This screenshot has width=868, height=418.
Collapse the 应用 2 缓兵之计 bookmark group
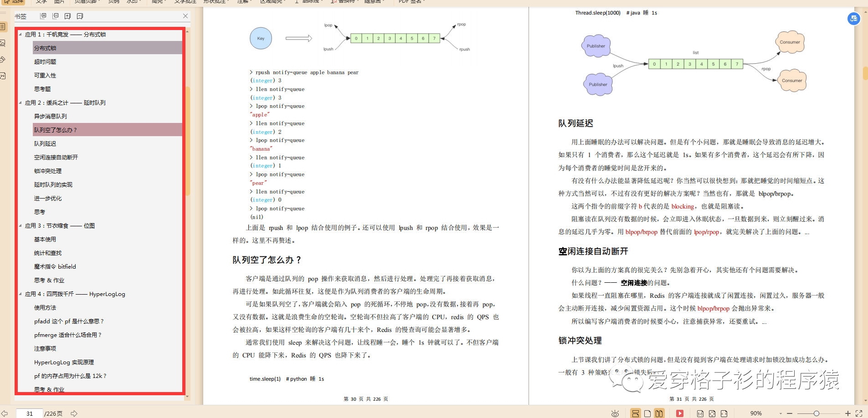click(x=21, y=102)
